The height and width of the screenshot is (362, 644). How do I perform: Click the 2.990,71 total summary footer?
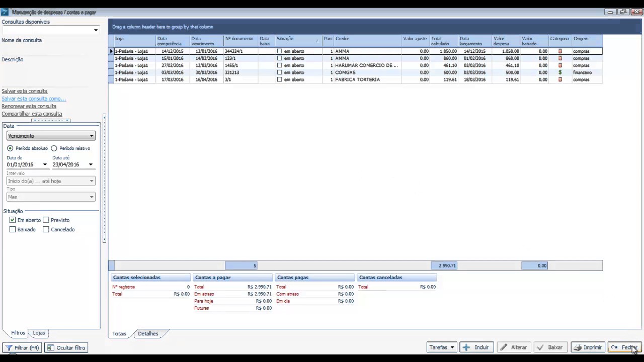444,265
